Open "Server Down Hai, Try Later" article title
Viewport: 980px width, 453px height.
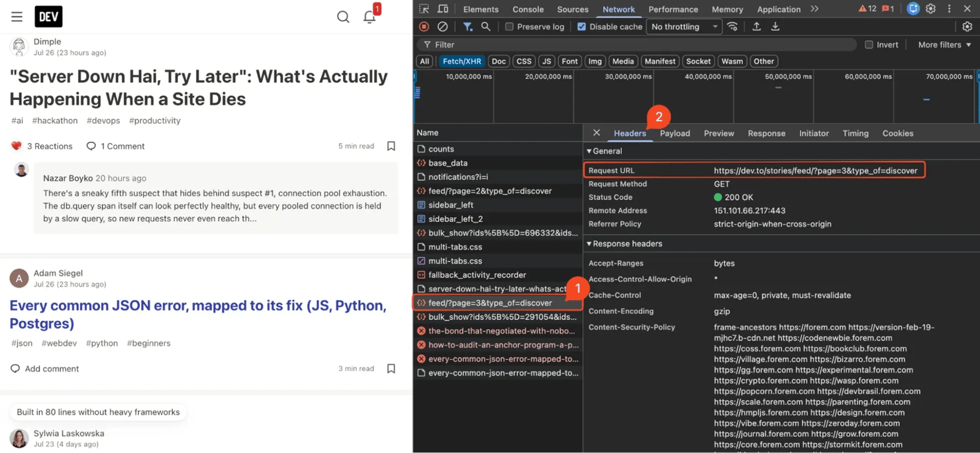pos(199,87)
